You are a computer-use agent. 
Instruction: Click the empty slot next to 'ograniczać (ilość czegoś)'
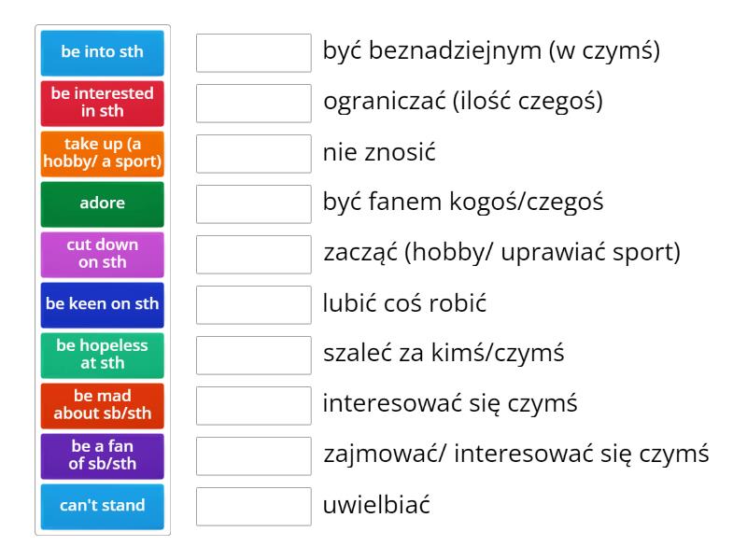click(x=254, y=104)
